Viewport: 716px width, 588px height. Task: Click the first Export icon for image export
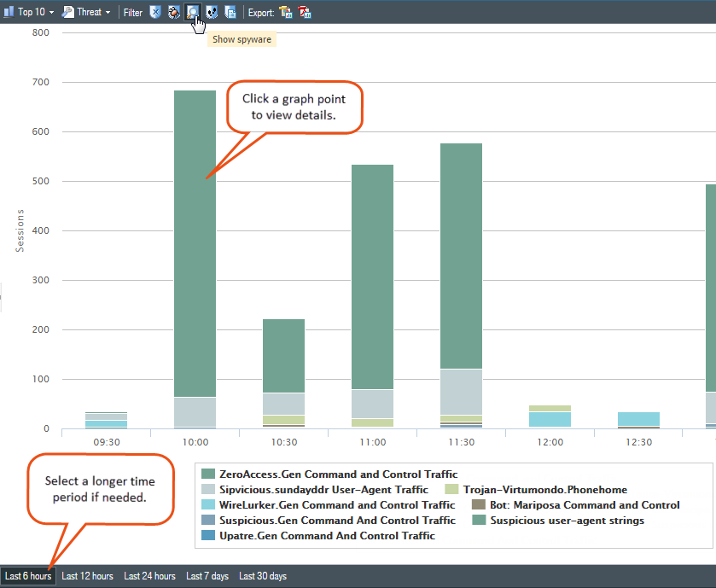286,12
